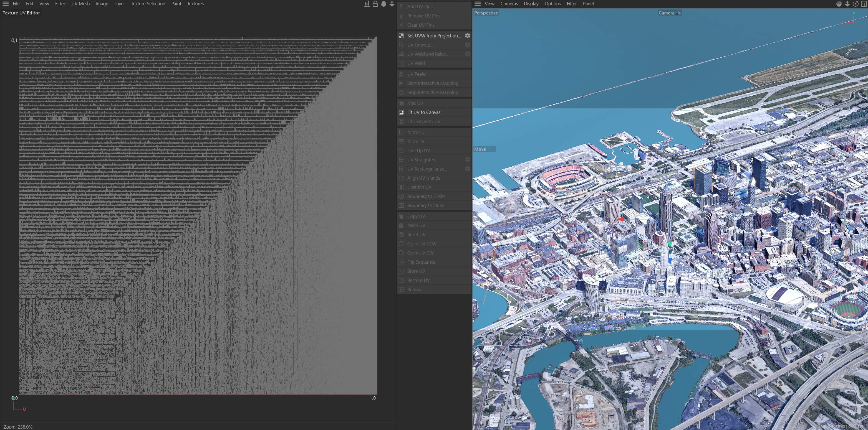Click the zoom arrows icon in UV editor
Screen dimensions: 868x430
click(x=392, y=4)
